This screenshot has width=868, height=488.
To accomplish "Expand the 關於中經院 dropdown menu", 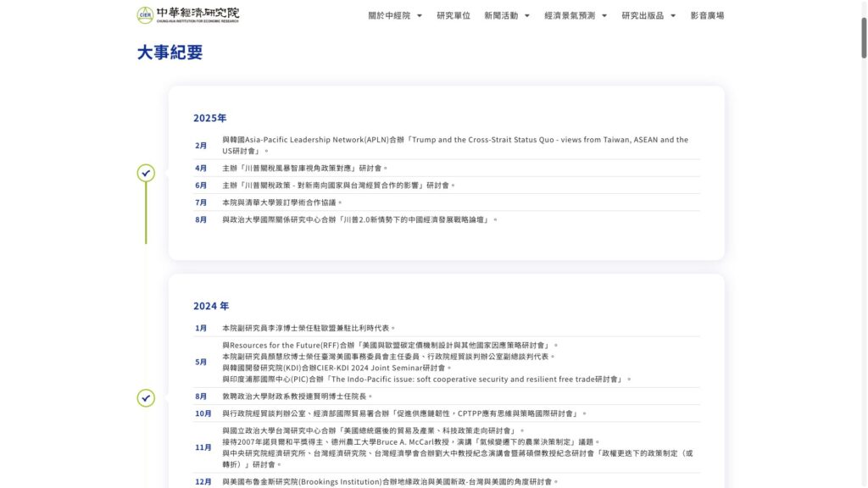I will click(395, 15).
